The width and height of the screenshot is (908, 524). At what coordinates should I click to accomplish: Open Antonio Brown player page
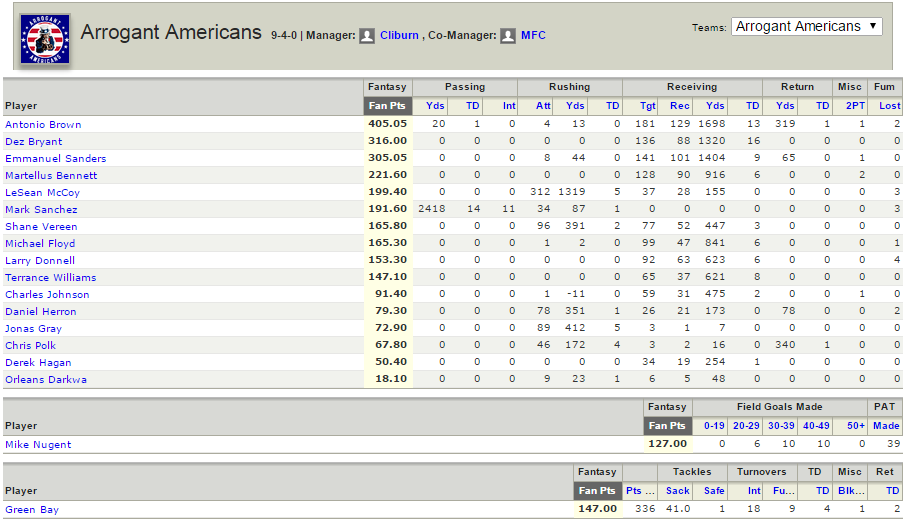pyautogui.click(x=43, y=124)
